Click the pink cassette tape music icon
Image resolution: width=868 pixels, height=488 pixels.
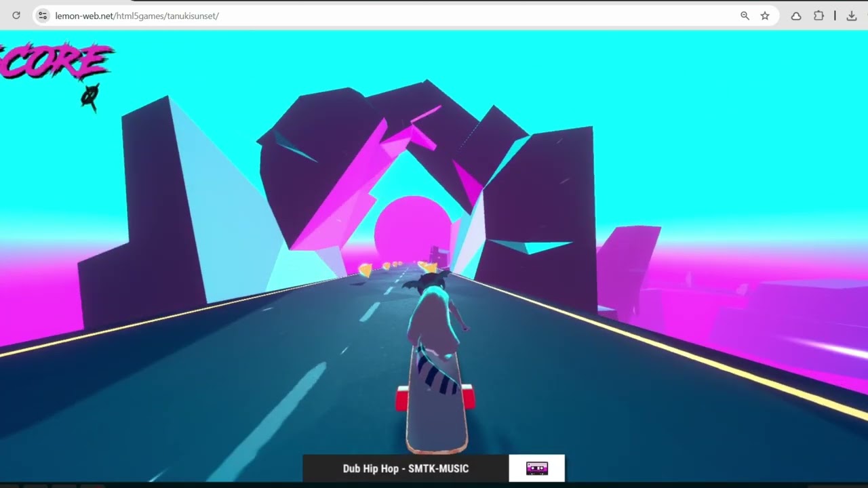[537, 468]
